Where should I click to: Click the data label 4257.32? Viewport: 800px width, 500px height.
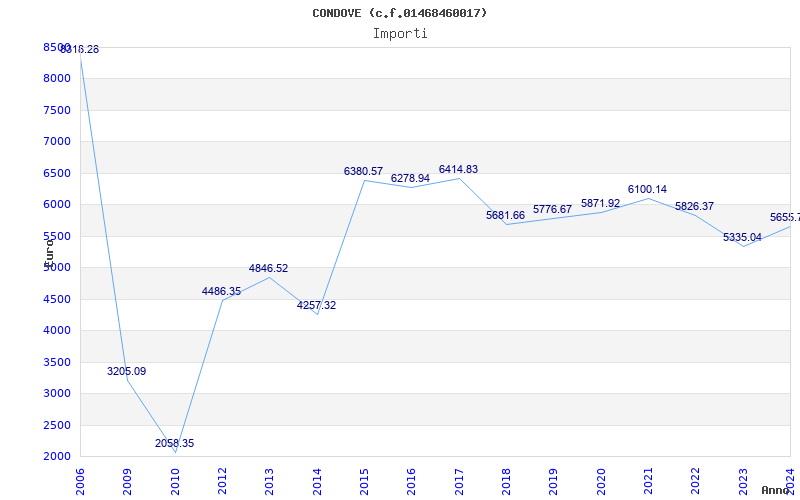316,306
